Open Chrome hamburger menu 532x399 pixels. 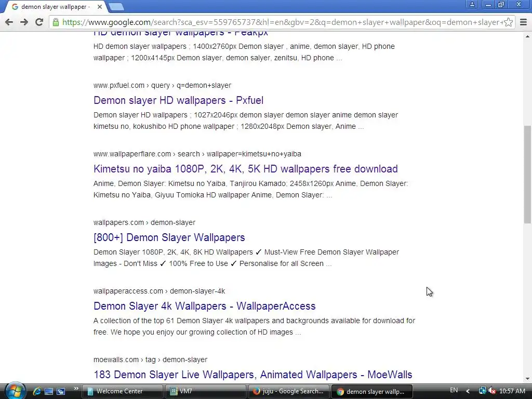click(523, 22)
